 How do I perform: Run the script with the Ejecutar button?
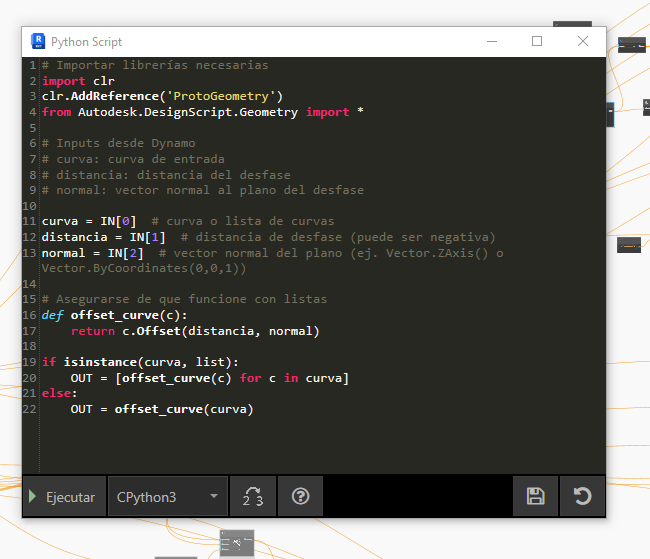pyautogui.click(x=64, y=496)
